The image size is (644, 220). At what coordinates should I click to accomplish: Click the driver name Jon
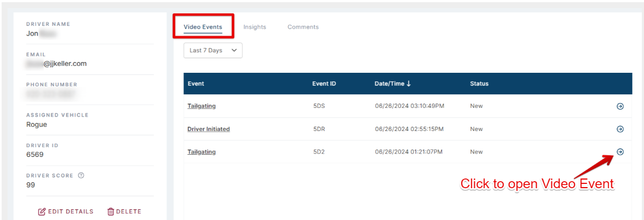32,34
